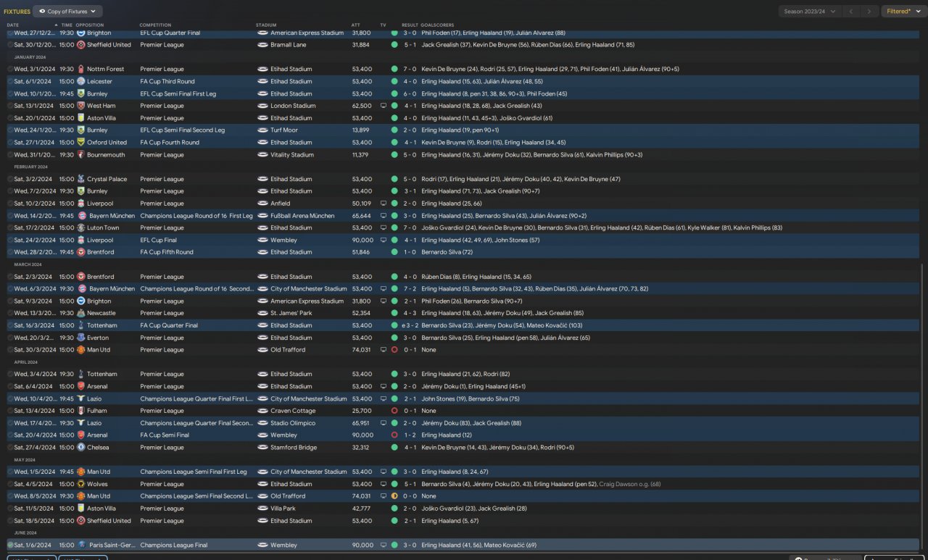Image resolution: width=928 pixels, height=560 pixels.
Task: Click the Nottm Forest club crest
Action: (x=81, y=70)
